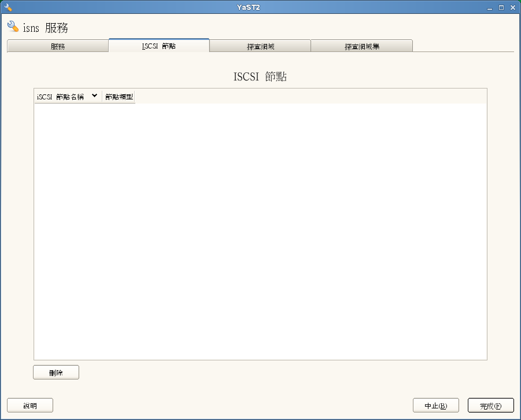Close the YaST2 window
The height and width of the screenshot is (420, 521).
(513, 8)
